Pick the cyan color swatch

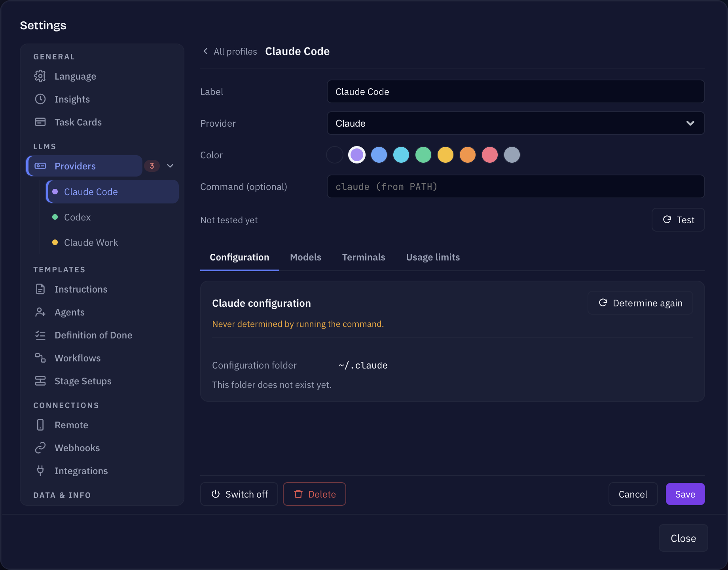point(401,155)
